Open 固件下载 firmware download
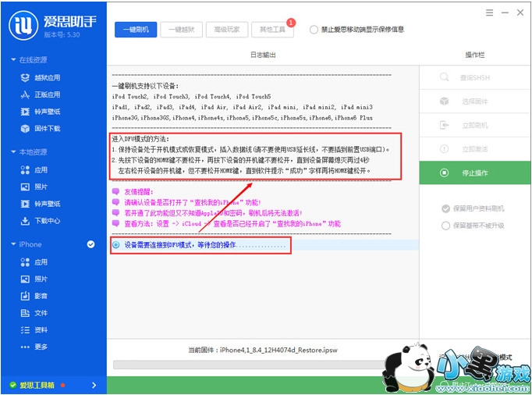 point(41,129)
